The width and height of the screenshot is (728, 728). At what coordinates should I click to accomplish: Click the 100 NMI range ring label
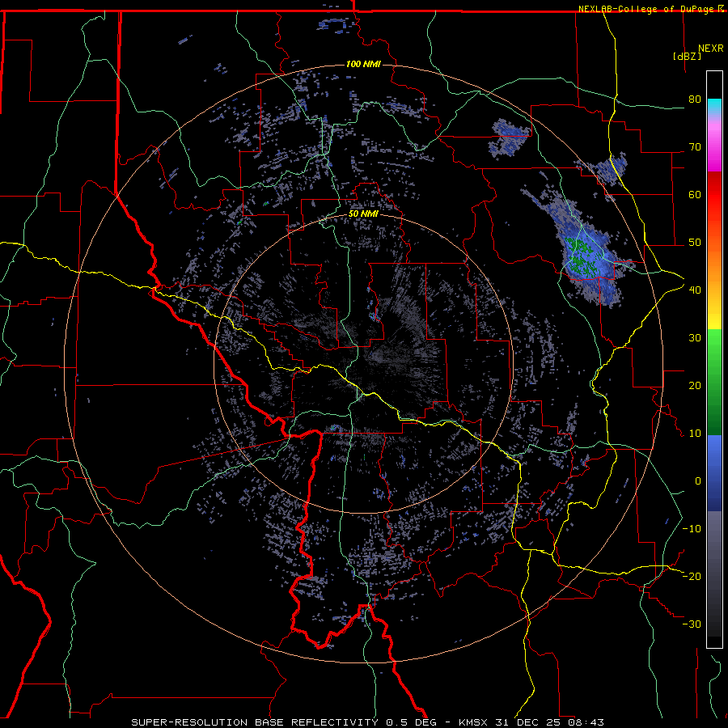click(x=363, y=64)
